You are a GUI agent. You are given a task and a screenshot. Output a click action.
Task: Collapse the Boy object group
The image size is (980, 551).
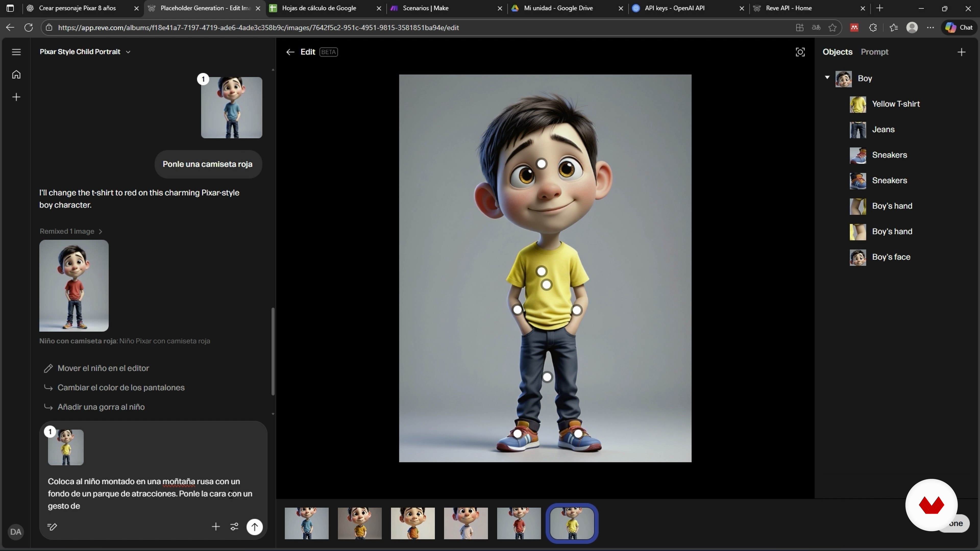click(x=827, y=78)
